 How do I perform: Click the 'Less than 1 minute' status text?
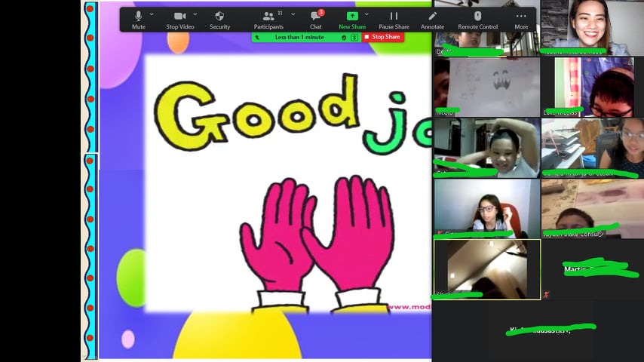pos(299,37)
